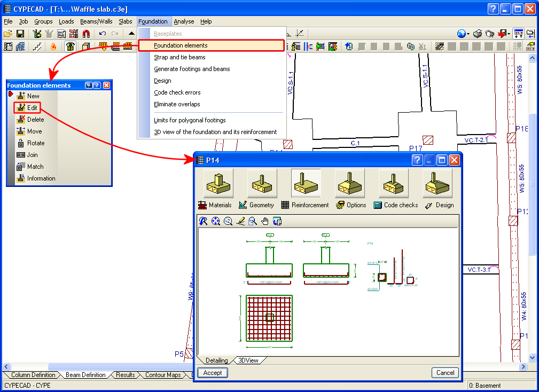Image resolution: width=539 pixels, height=392 pixels.
Task: Click Design wand icon in P14
Action: (428, 206)
